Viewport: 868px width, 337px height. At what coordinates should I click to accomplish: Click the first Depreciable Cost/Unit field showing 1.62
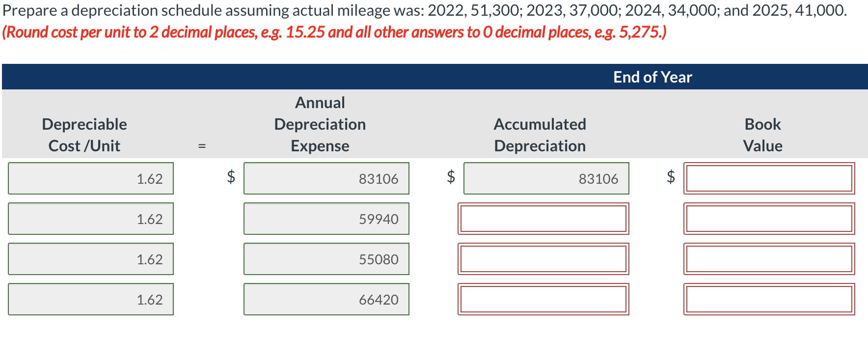click(x=91, y=178)
